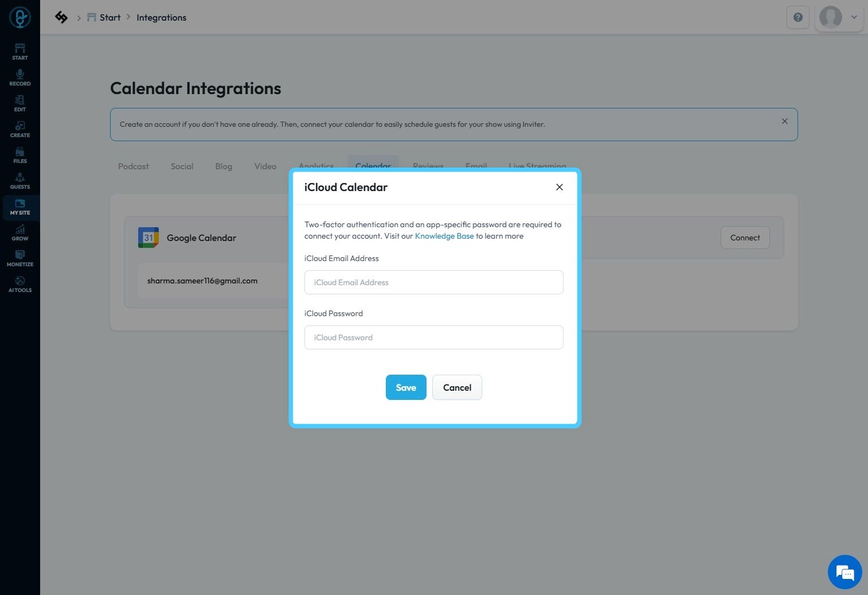The image size is (868, 595).
Task: Switch to the Video tab
Action: [x=265, y=166]
